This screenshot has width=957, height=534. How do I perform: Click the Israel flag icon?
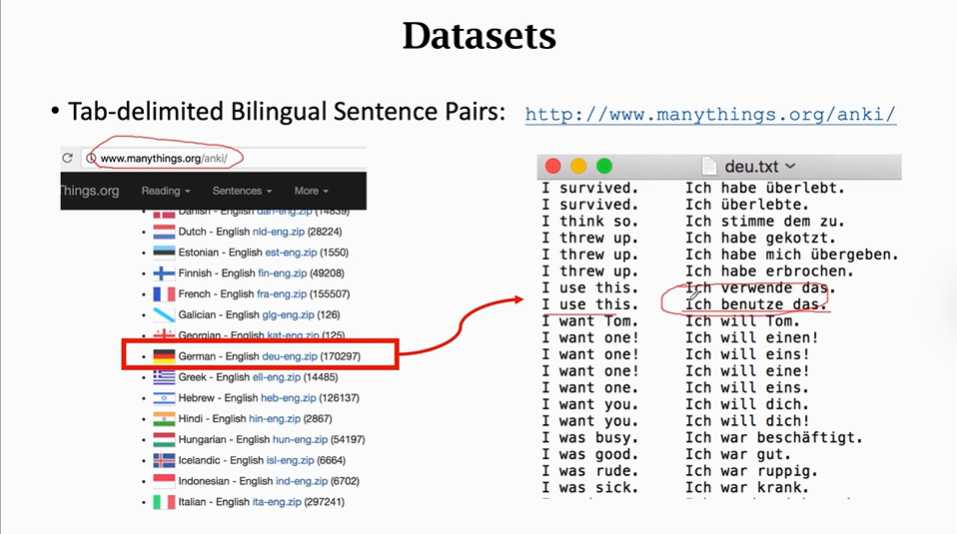tap(164, 398)
